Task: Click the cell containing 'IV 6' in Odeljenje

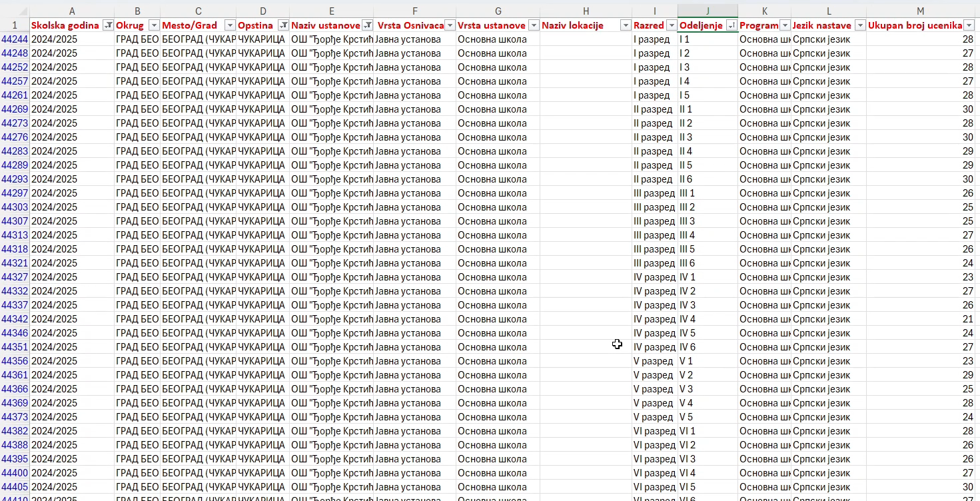Action: 708,347
